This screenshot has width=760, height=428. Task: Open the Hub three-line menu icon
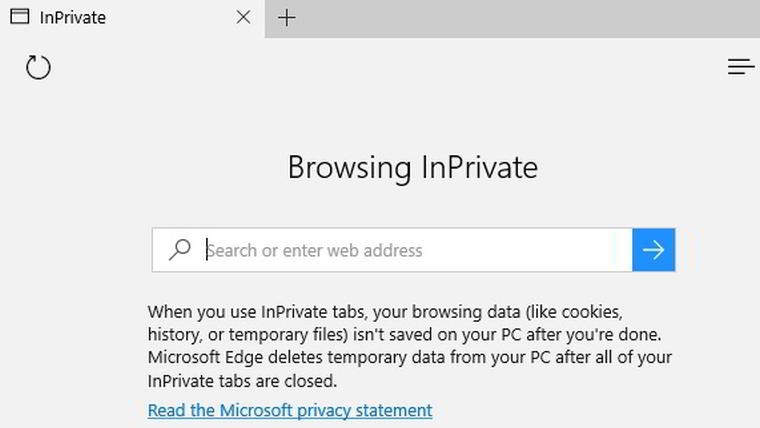(x=741, y=67)
